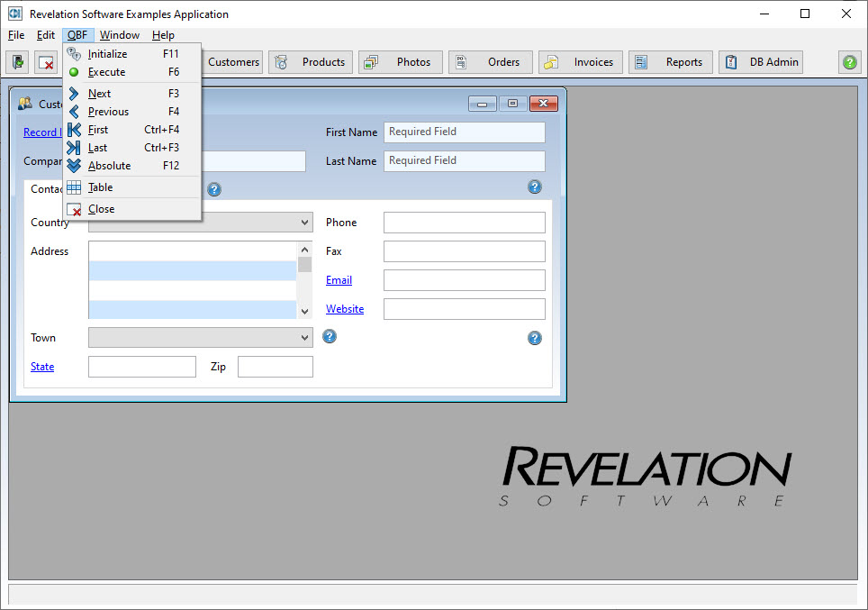Open the Photos toolbar button
Viewport: 868px width, 610px height.
pos(401,62)
